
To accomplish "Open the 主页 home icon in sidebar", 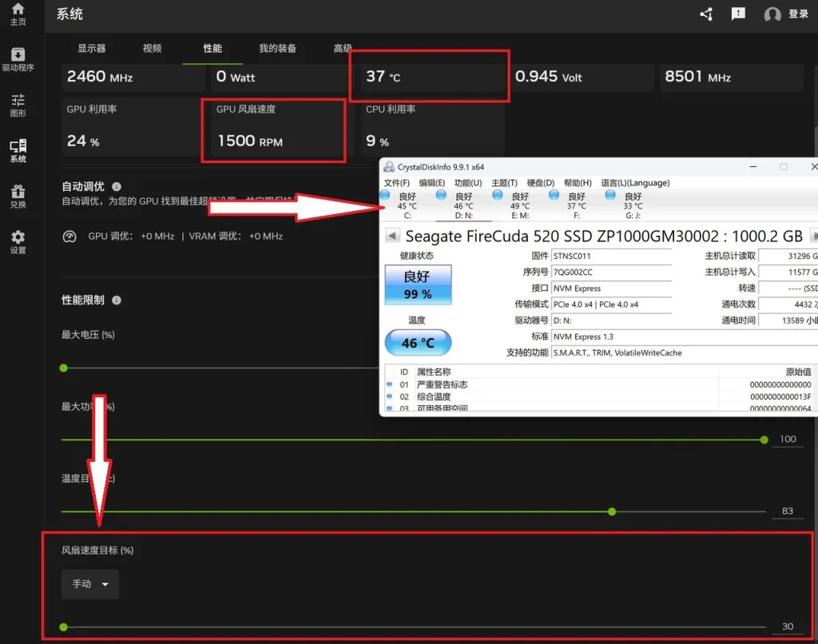I will pyautogui.click(x=18, y=14).
